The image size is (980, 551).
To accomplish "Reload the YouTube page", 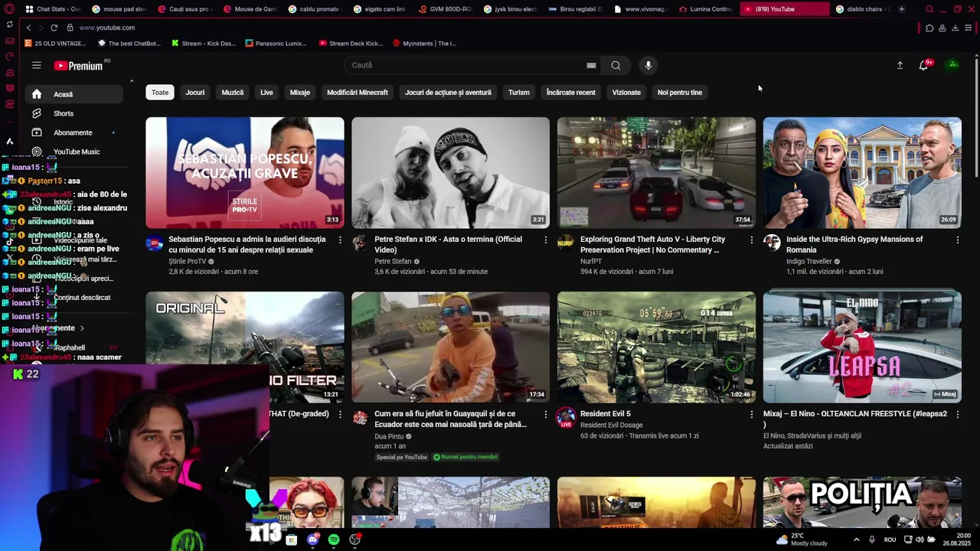I will click(54, 28).
